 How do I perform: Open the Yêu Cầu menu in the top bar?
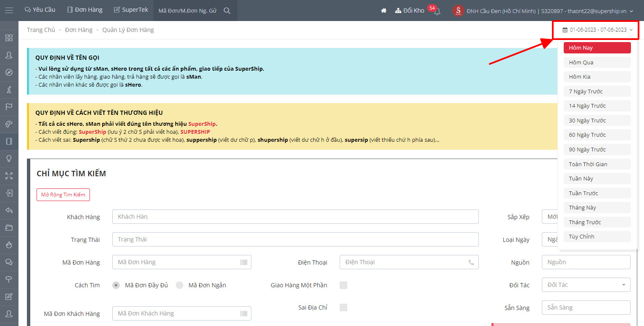40,10
